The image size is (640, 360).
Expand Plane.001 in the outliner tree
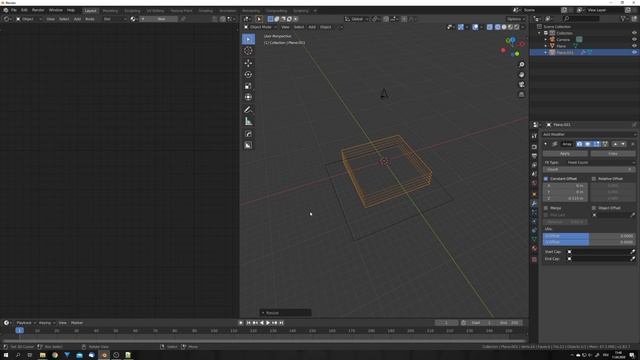pyautogui.click(x=546, y=53)
